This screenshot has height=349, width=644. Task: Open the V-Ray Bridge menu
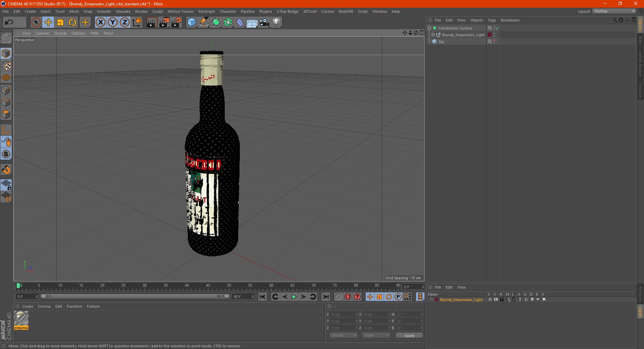pos(287,11)
